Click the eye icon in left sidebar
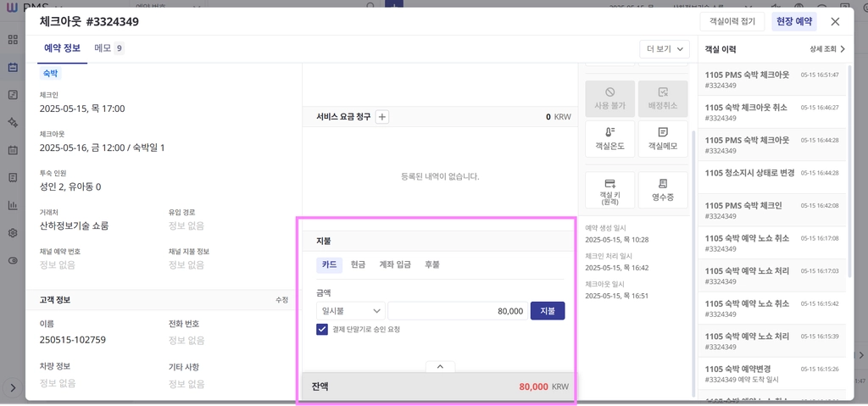Viewport: 868px width, 406px height. [13, 261]
